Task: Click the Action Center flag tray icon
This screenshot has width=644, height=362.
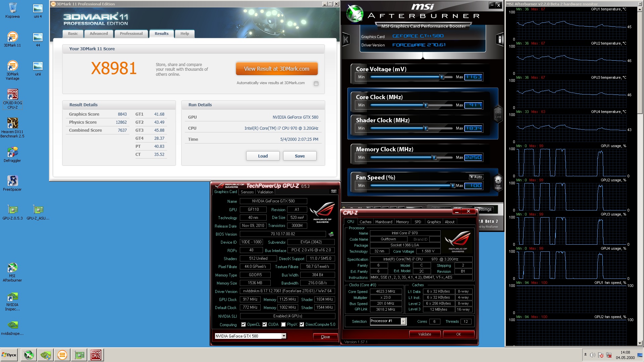Action: [x=601, y=355]
